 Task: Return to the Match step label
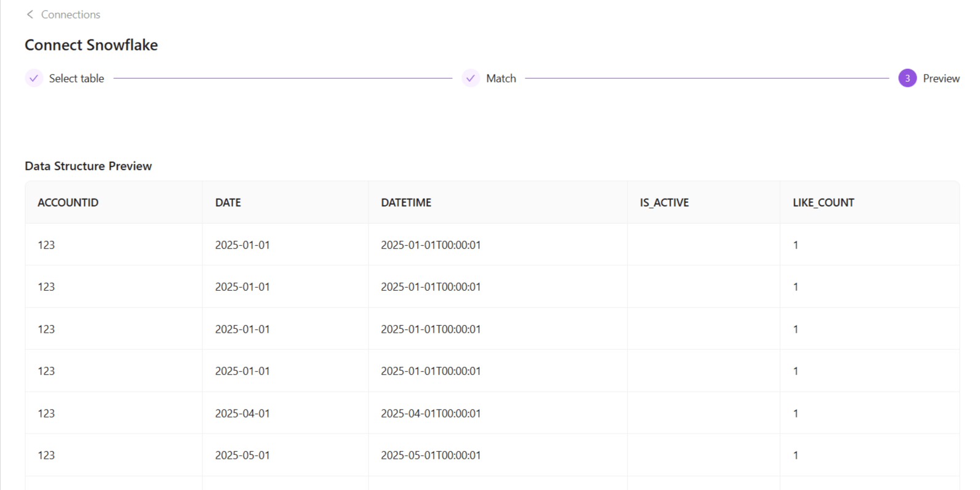pos(501,78)
